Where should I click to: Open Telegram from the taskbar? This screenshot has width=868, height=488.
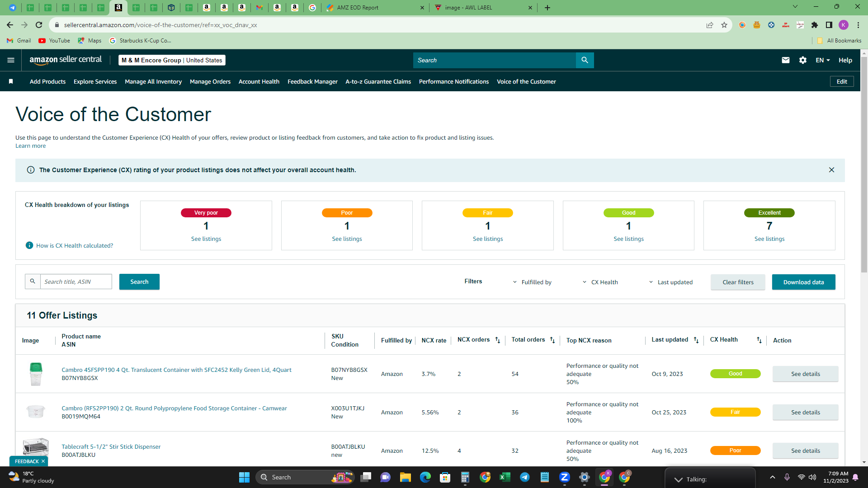click(x=524, y=477)
